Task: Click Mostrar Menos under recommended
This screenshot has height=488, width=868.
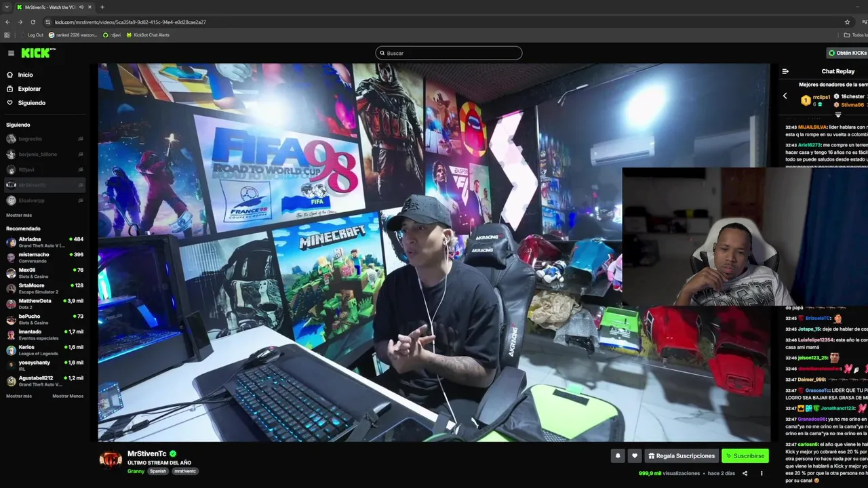Action: point(68,396)
